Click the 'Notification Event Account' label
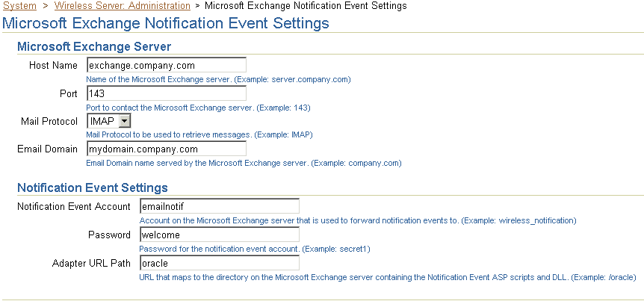Screen dimensions: 644x304 tap(73, 206)
